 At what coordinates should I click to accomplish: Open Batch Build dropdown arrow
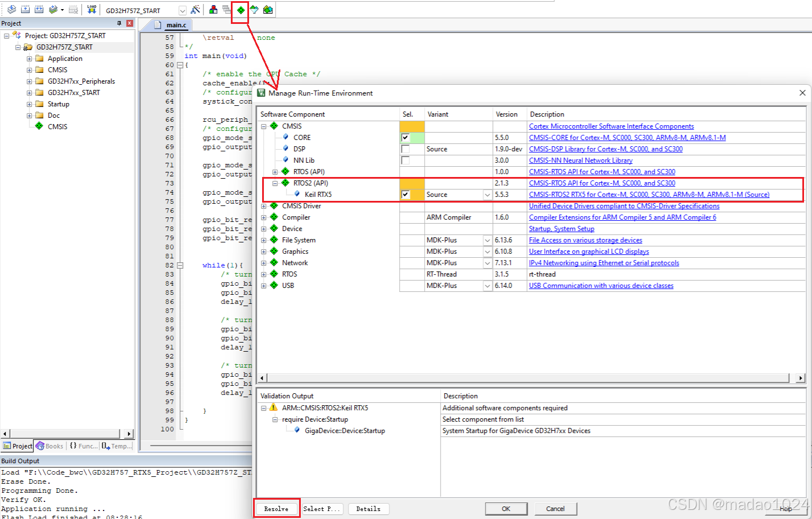pyautogui.click(x=62, y=10)
